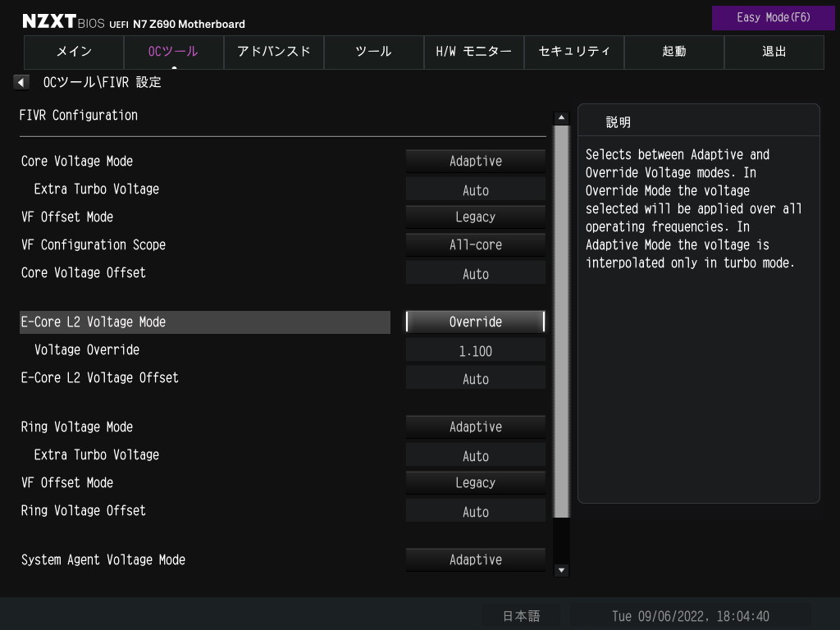Open Ring Voltage Mode dropdown
The width and height of the screenshot is (840, 630).
[476, 427]
